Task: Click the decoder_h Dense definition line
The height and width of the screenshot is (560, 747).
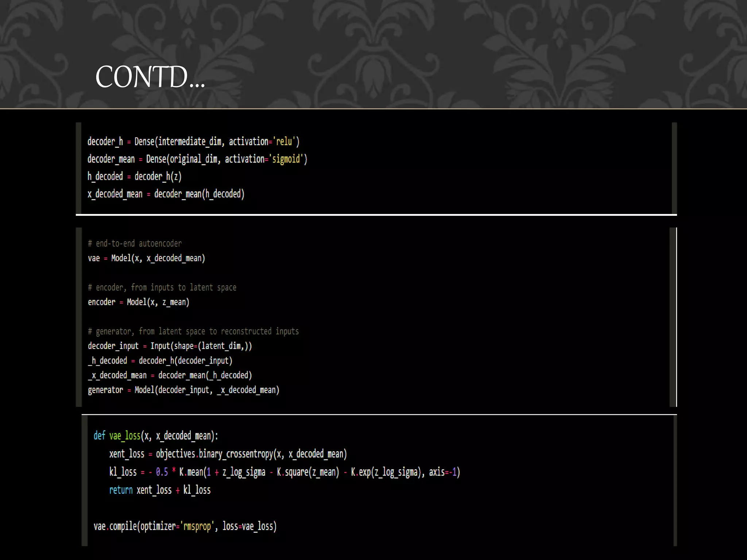Action: click(x=193, y=141)
